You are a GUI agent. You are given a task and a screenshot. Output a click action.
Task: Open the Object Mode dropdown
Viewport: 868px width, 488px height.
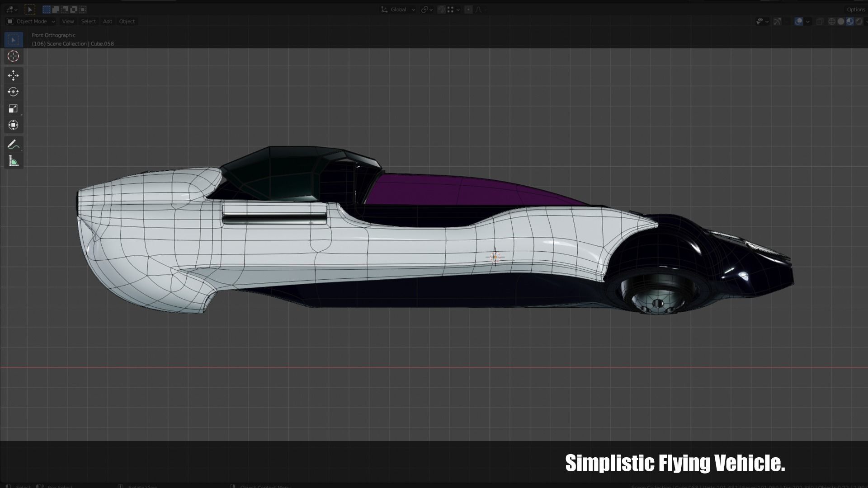[x=31, y=21]
